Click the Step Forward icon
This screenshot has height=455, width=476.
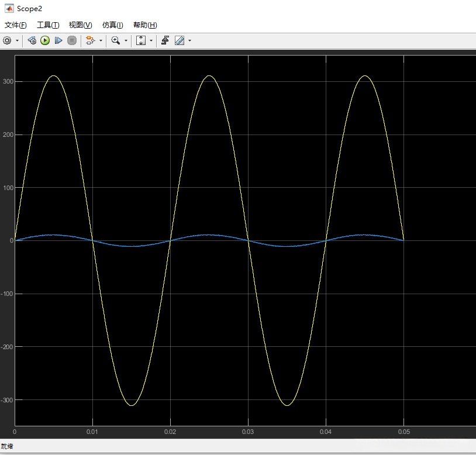pyautogui.click(x=58, y=40)
